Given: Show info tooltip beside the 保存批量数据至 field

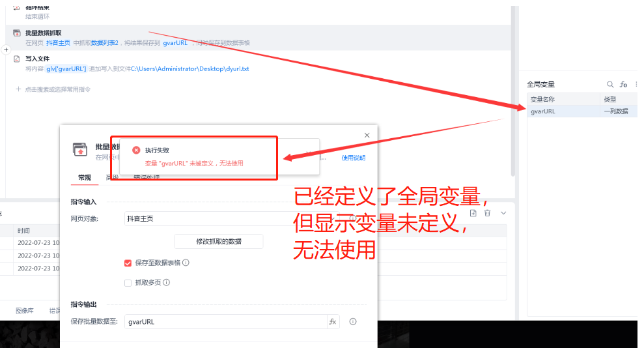Looking at the screenshot, I should (353, 322).
